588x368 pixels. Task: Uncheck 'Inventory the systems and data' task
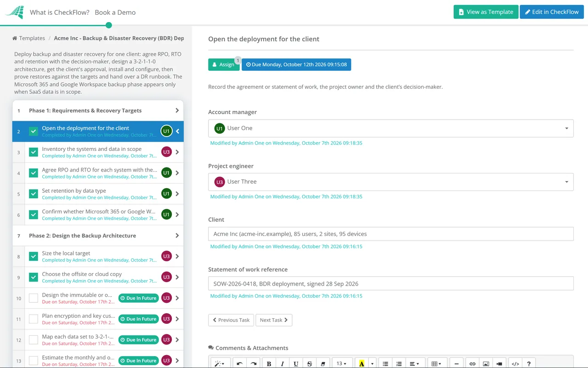(34, 152)
